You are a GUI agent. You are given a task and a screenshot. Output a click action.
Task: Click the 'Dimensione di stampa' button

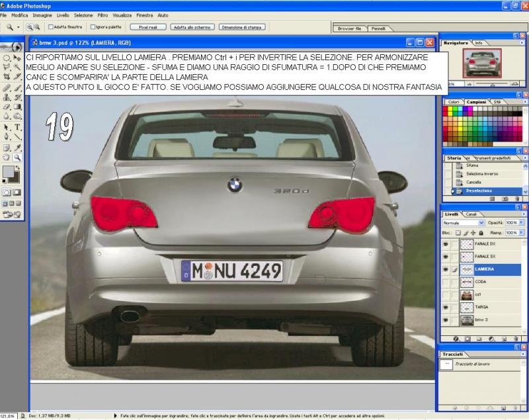pyautogui.click(x=242, y=27)
